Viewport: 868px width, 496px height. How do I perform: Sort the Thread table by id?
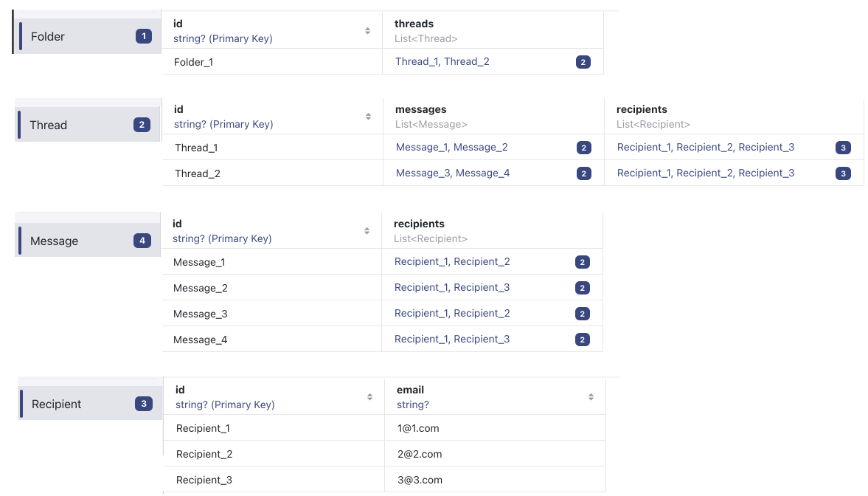[x=367, y=116]
